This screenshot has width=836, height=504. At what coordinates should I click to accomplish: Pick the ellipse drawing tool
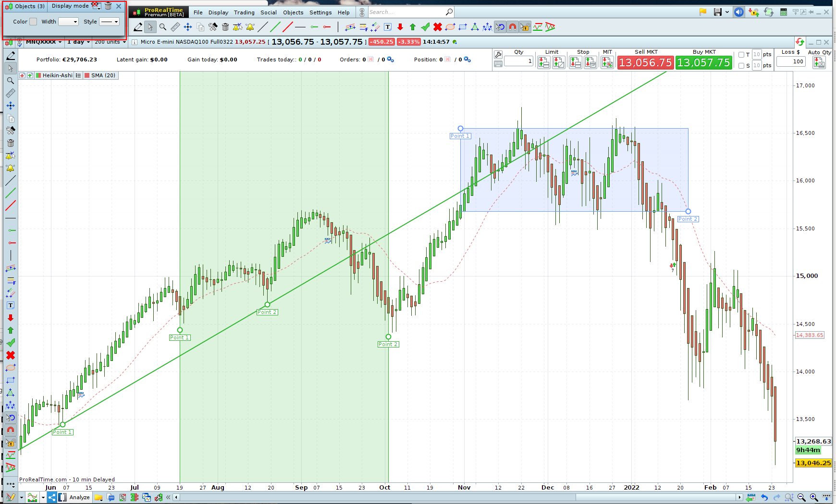click(450, 27)
